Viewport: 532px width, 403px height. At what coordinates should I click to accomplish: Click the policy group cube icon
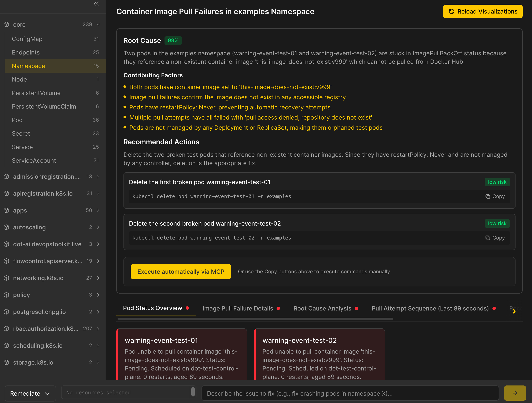(7, 295)
